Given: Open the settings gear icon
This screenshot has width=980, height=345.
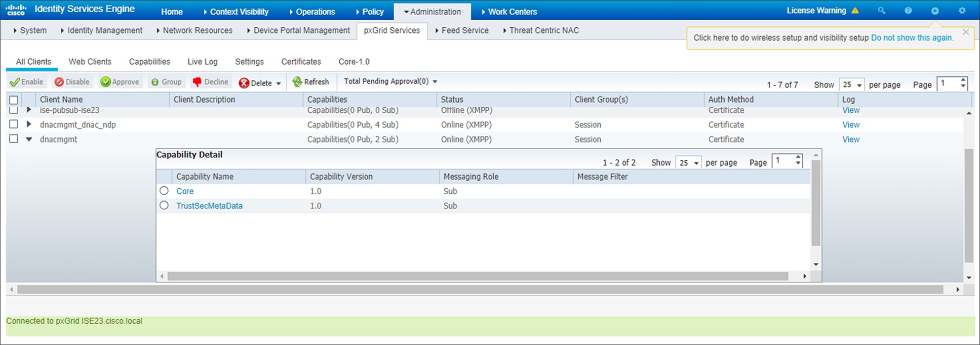Looking at the screenshot, I should pyautogui.click(x=962, y=11).
